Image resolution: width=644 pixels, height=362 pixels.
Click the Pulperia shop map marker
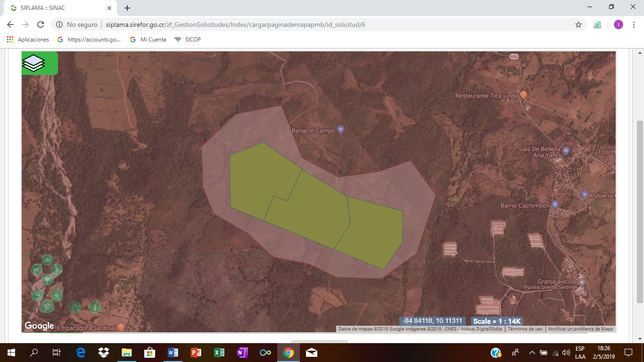click(x=585, y=194)
